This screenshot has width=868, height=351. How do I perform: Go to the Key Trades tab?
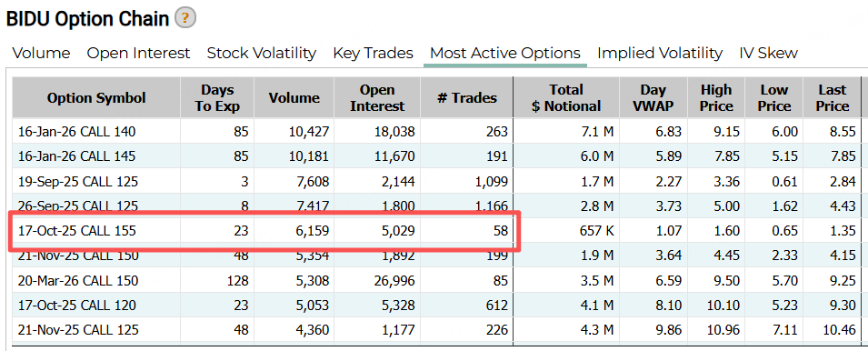pos(374,53)
